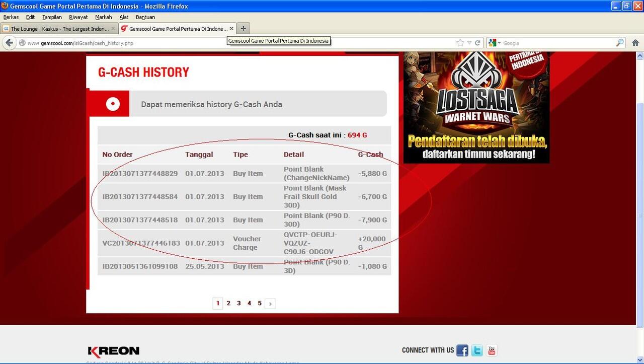Image resolution: width=644 pixels, height=364 pixels.
Task: Open the Edit menu
Action: 30,17
